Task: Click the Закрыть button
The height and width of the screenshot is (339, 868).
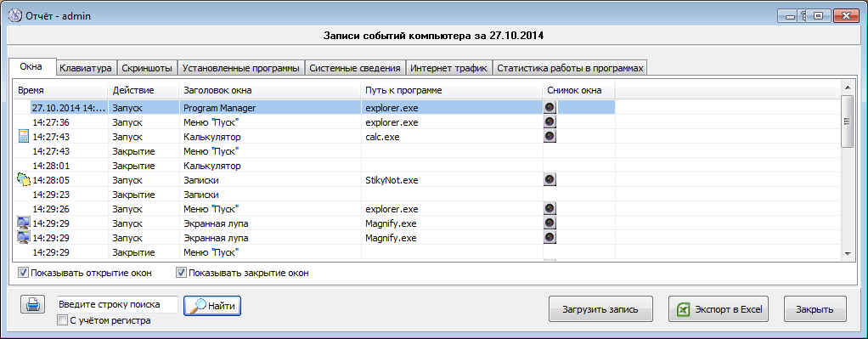Action: [x=815, y=309]
